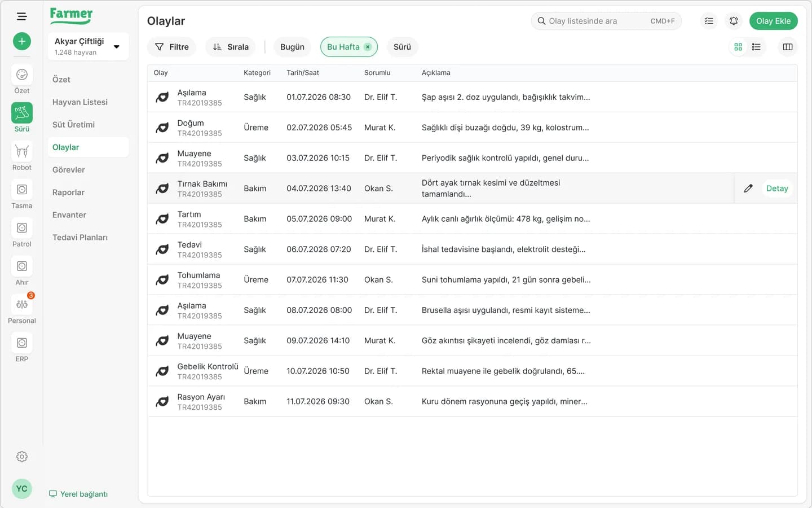This screenshot has width=812, height=508.
Task: Open Detay for Tırnak Bakımı event
Action: (x=777, y=189)
